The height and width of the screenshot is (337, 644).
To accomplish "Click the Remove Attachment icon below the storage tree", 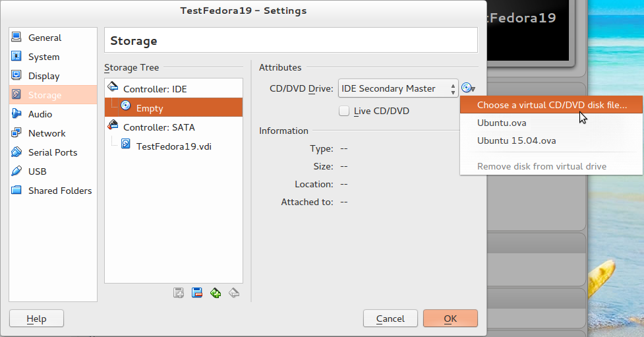I will pos(196,293).
